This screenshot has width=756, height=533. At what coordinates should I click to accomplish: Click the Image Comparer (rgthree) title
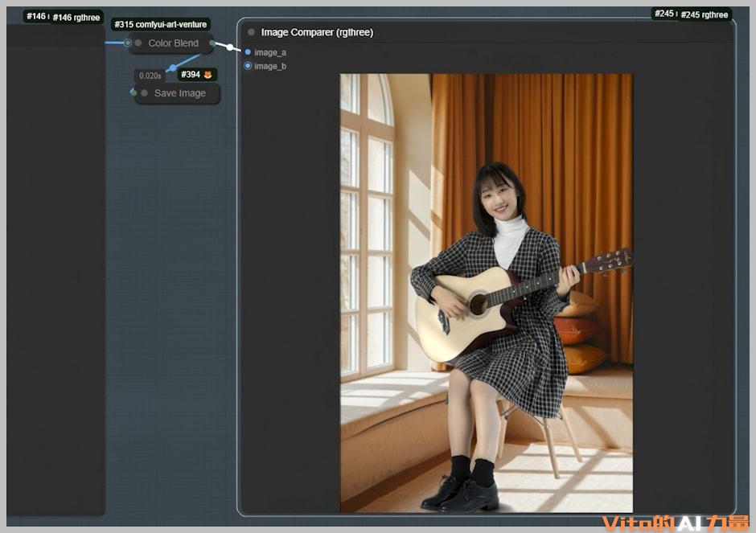click(x=317, y=32)
